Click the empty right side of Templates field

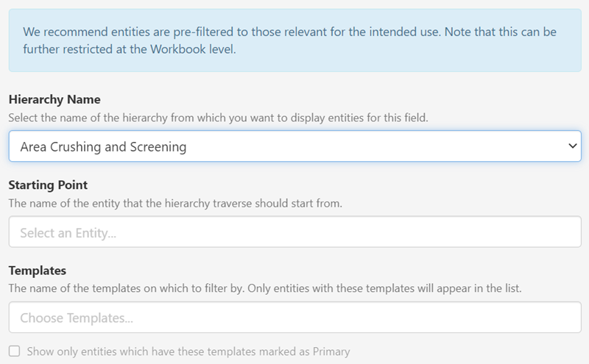coord(479,318)
